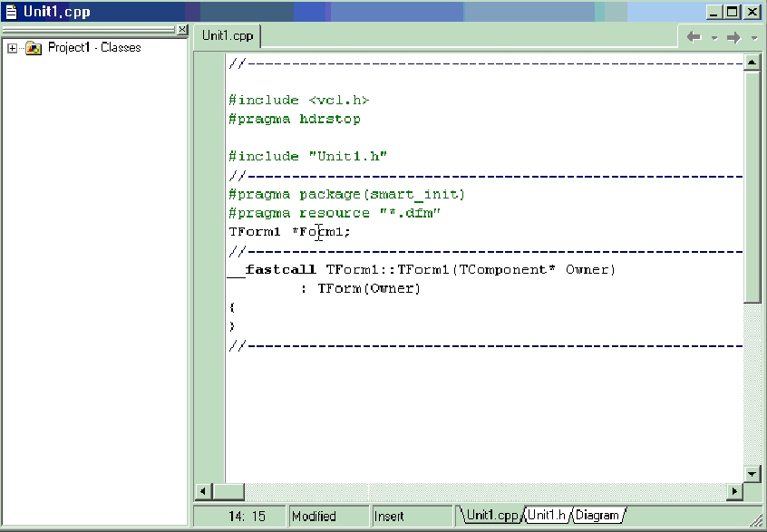Select the Unit1.cpp tab above the editor
The height and width of the screenshot is (532, 767).
(228, 36)
